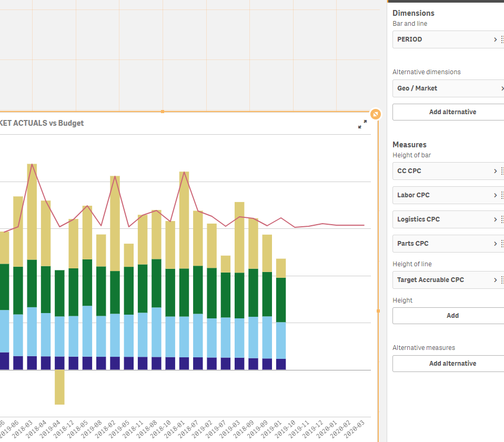
Task: Grab the drag handle on CC CPC
Action: point(502,171)
